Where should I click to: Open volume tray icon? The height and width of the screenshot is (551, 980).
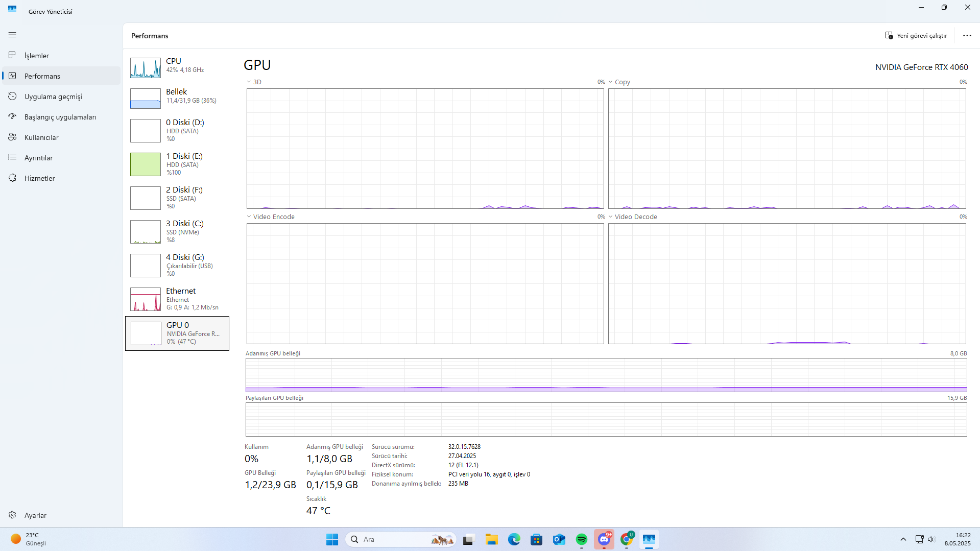pos(931,539)
